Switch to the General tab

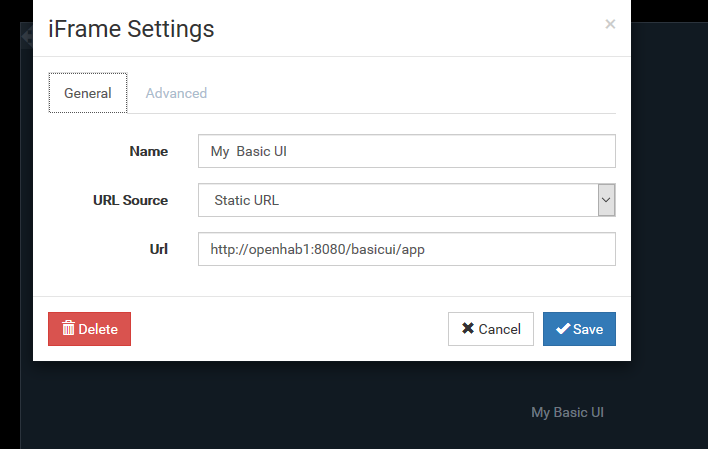click(88, 93)
